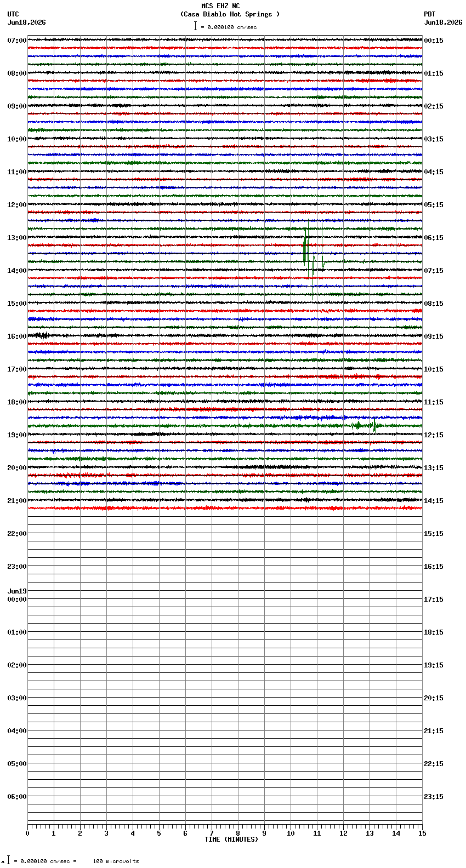The width and height of the screenshot is (466, 868).
Task: Click the '09:00' UTC time label
Action: point(17,106)
